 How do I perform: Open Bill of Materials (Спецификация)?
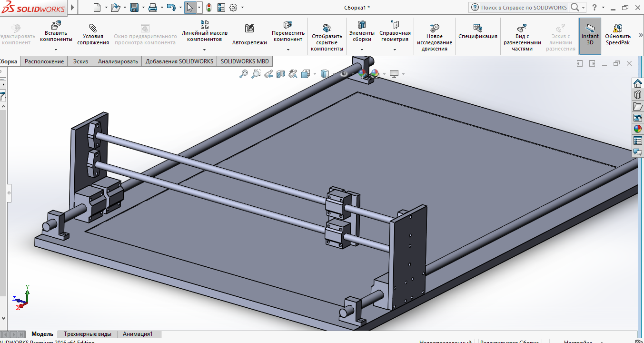tap(478, 31)
